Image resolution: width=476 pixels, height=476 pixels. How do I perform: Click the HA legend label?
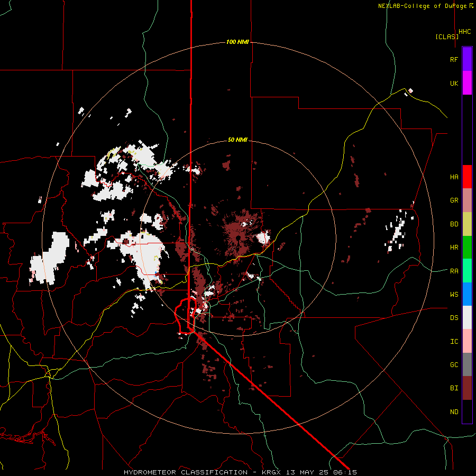[454, 177]
